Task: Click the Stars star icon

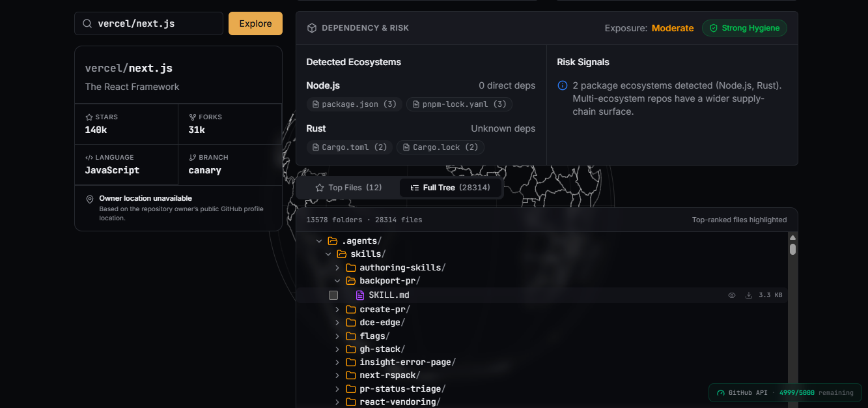Action: click(x=89, y=117)
